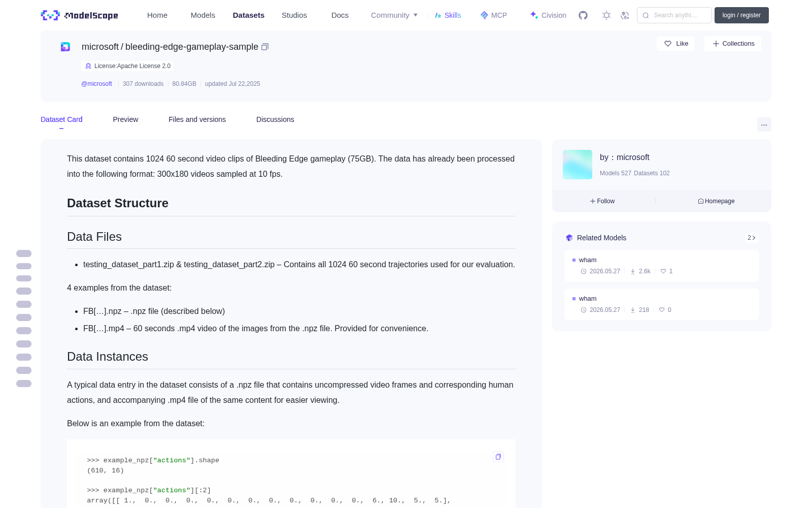Image resolution: width=812 pixels, height=508 pixels.
Task: Open the MCP link
Action: pyautogui.click(x=494, y=15)
